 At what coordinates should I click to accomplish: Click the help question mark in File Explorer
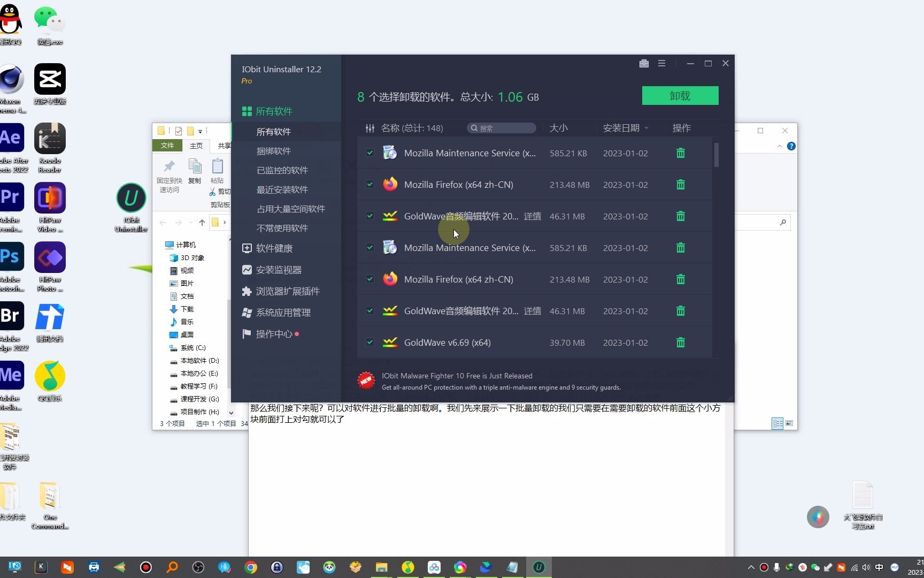coord(791,146)
